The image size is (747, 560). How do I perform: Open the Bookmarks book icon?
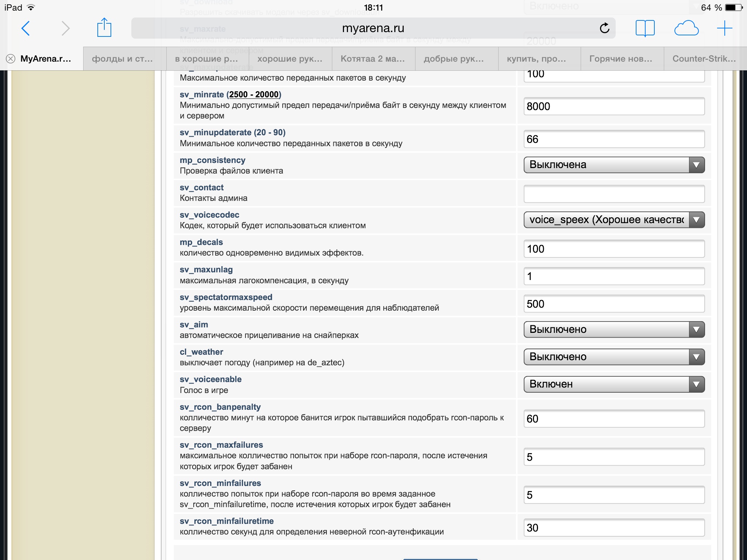645,28
